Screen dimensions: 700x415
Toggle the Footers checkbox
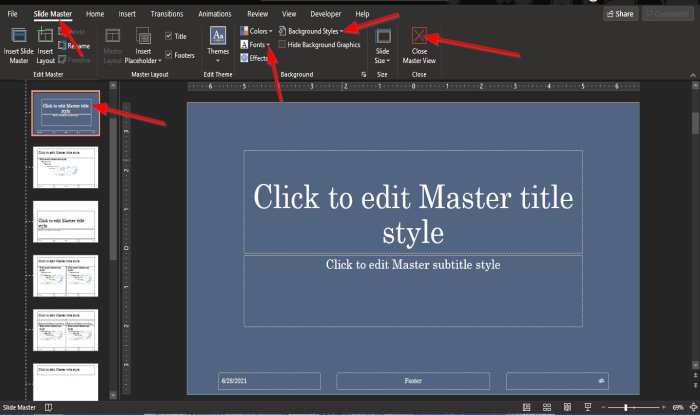click(x=169, y=54)
